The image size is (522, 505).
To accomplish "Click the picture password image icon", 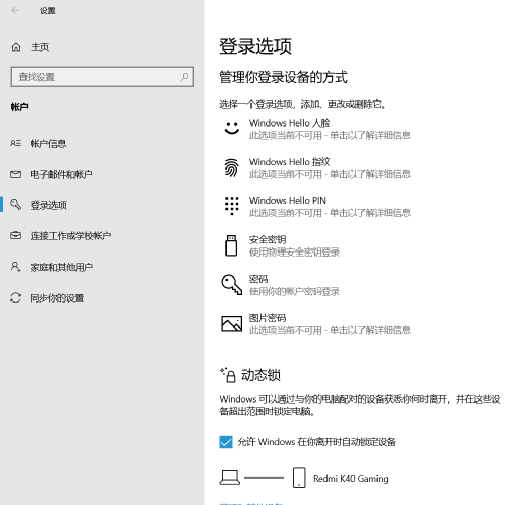I will tap(232, 324).
